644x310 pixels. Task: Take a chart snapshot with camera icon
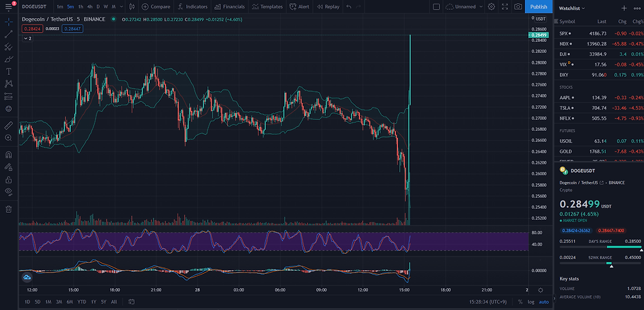[518, 6]
